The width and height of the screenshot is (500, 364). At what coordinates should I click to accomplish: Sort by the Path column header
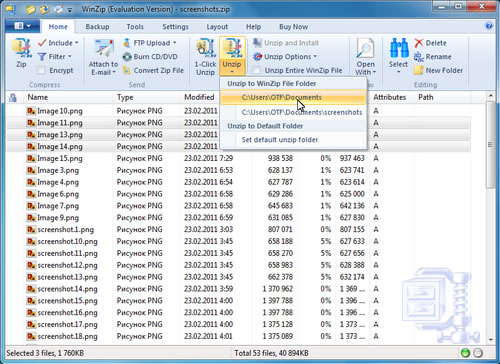426,97
